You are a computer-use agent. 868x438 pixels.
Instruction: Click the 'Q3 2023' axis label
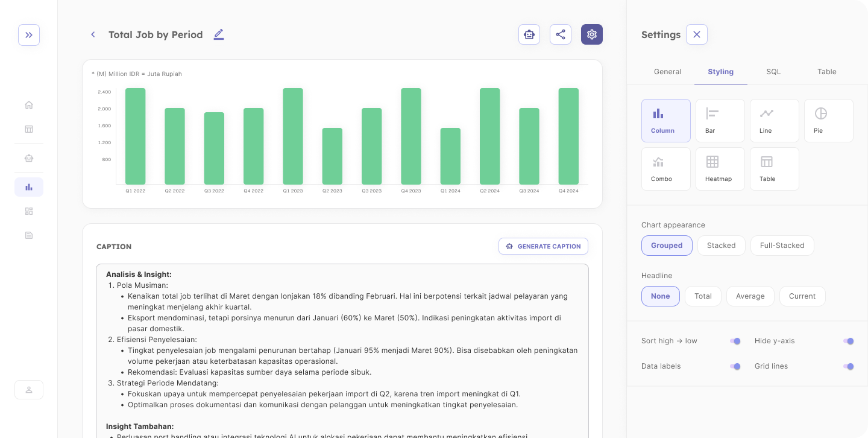pos(371,191)
